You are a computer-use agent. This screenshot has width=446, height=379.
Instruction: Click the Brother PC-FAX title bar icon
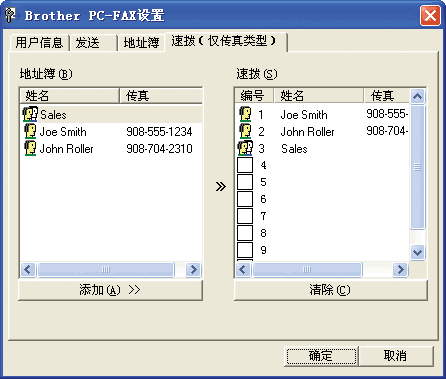point(11,15)
